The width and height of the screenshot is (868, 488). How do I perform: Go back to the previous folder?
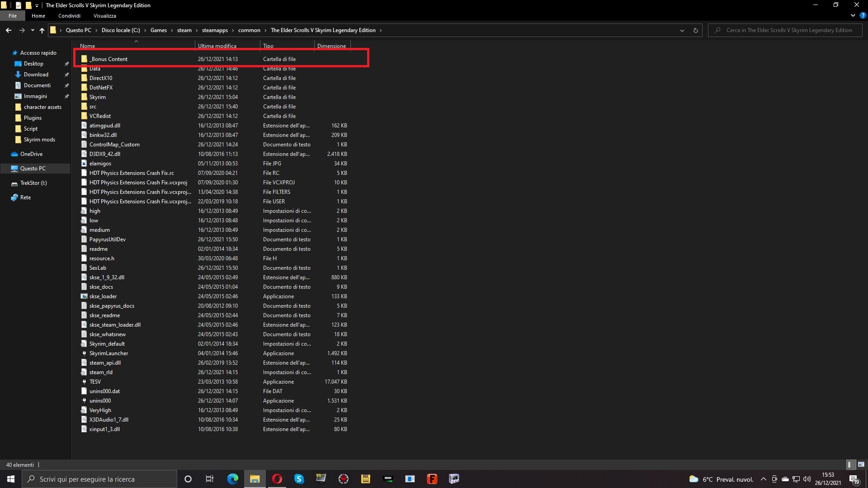tap(9, 30)
